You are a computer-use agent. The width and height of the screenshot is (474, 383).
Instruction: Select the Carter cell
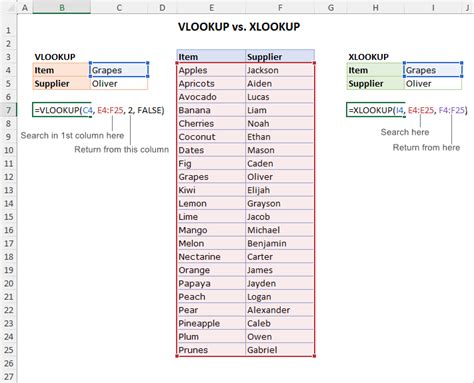point(280,257)
